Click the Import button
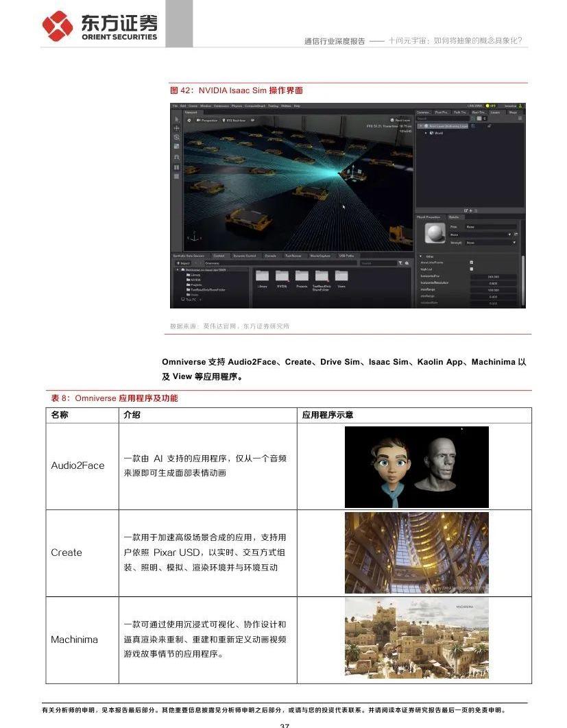Image resolution: width=567 pixels, height=728 pixels. click(x=182, y=263)
